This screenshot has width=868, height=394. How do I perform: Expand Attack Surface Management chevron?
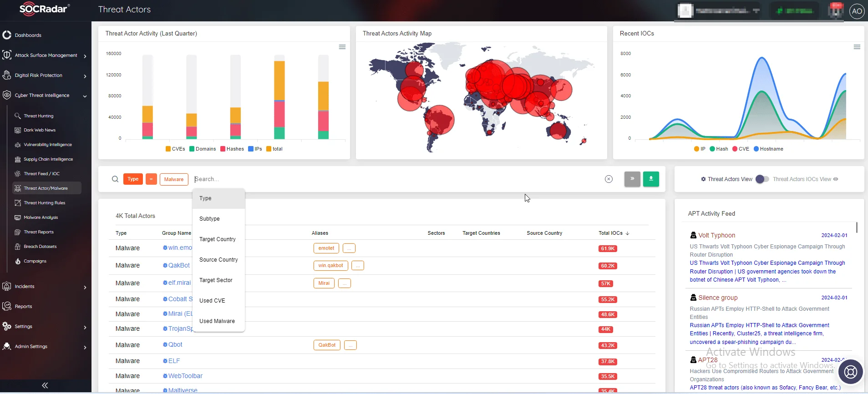(x=85, y=56)
